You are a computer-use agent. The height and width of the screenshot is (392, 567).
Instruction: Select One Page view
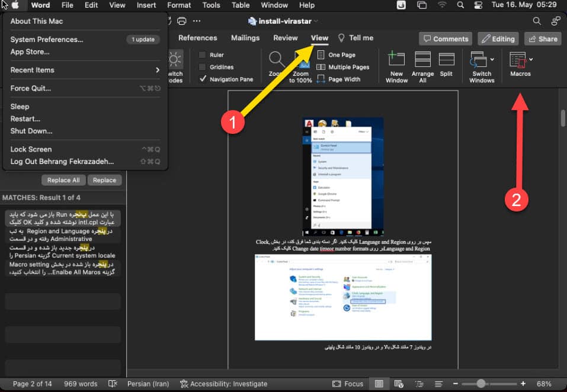(x=337, y=55)
